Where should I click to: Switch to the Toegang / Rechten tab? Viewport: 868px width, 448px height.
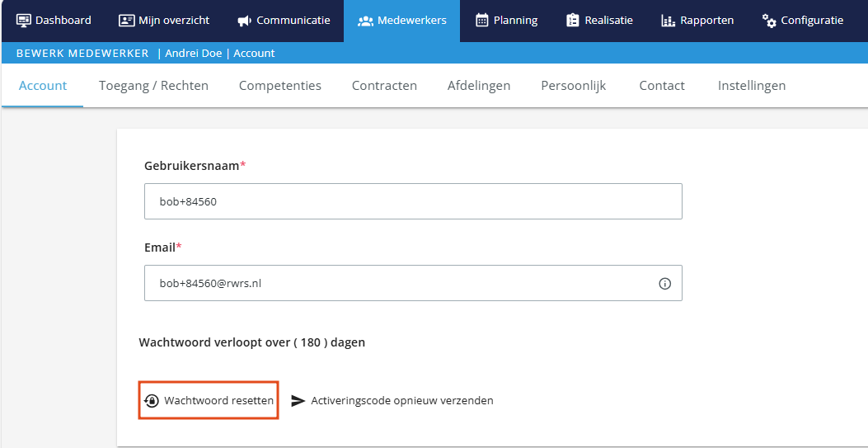pos(154,86)
